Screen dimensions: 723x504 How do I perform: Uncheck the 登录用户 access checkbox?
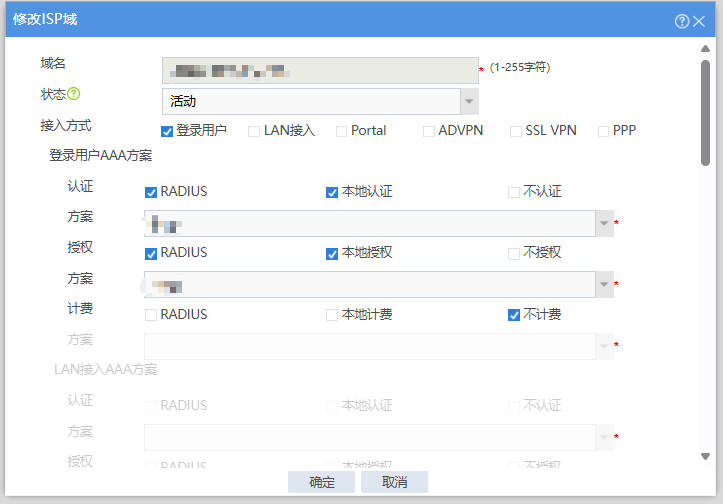coord(167,131)
